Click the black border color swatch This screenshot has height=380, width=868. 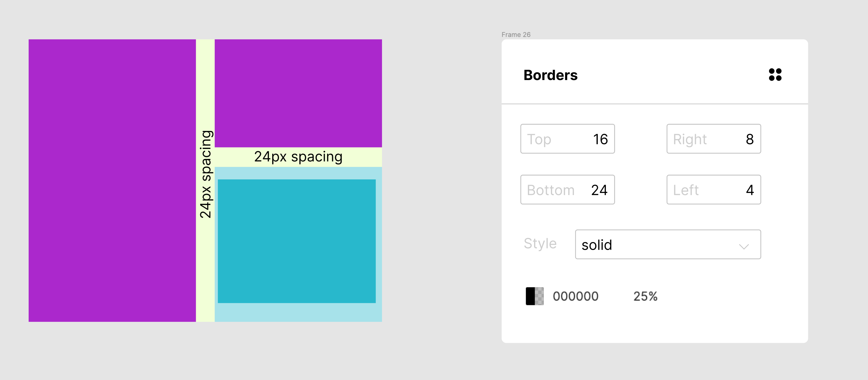click(534, 296)
